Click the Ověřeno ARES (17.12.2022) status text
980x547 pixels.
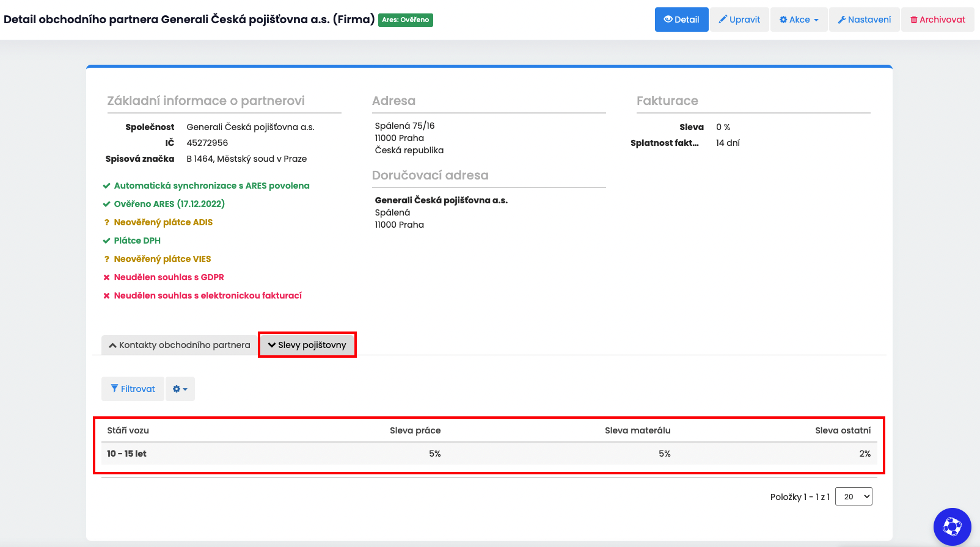(x=169, y=204)
